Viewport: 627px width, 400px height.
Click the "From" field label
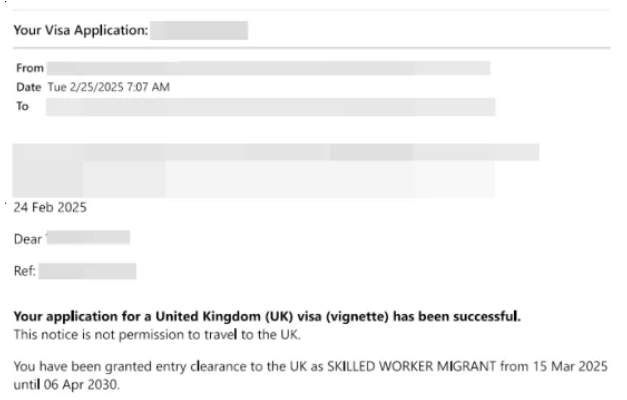[30, 68]
